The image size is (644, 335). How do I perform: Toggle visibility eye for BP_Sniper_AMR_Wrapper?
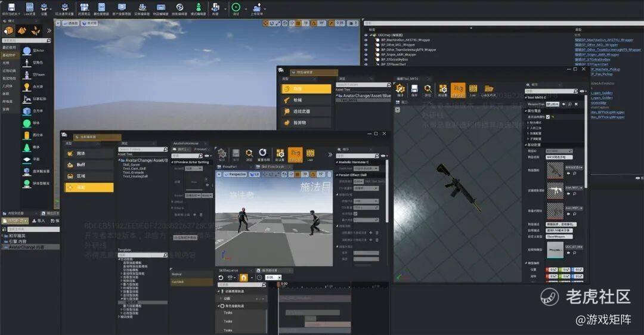click(366, 54)
